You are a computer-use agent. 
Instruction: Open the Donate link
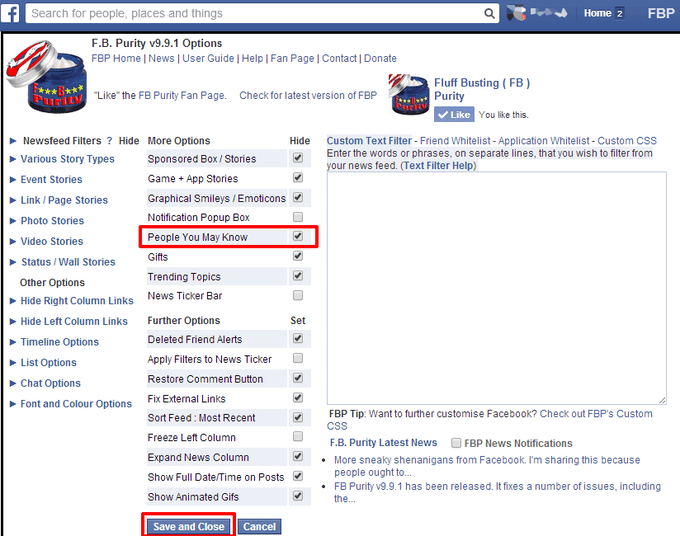point(380,59)
